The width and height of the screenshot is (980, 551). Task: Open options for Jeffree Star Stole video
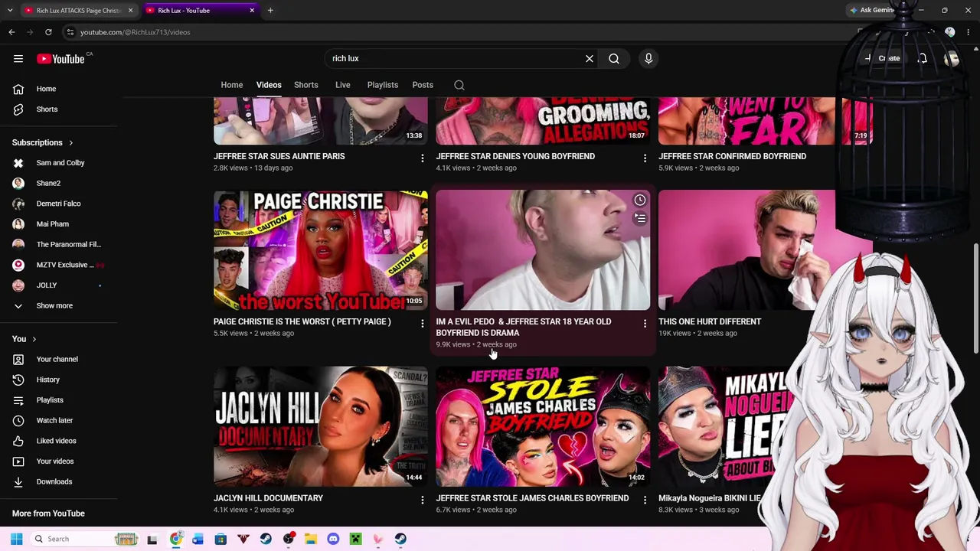645,500
